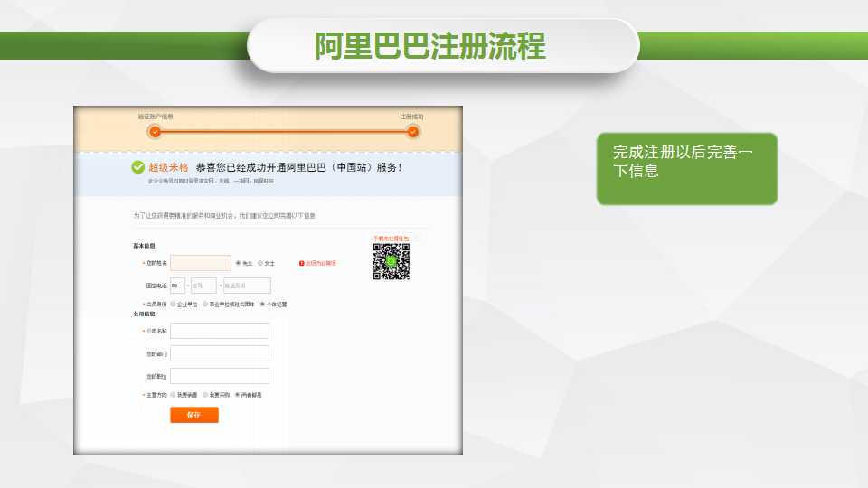Viewport: 868px width, 488px height.
Task: Choose 两者都是 as main direction
Action: click(x=237, y=395)
